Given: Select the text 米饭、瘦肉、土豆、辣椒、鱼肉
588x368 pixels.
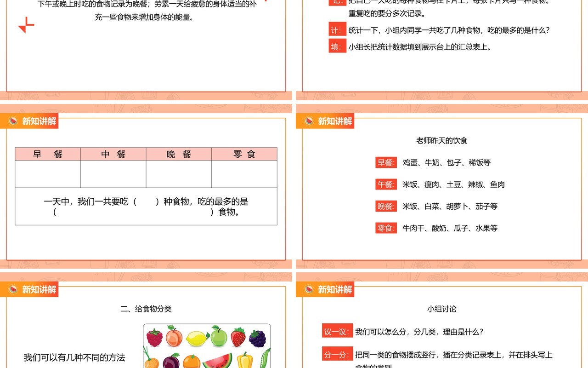Looking at the screenshot, I should pos(453,184).
